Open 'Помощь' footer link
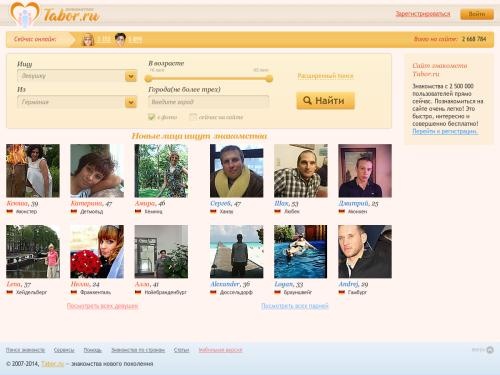The width and height of the screenshot is (500, 375). tap(93, 350)
